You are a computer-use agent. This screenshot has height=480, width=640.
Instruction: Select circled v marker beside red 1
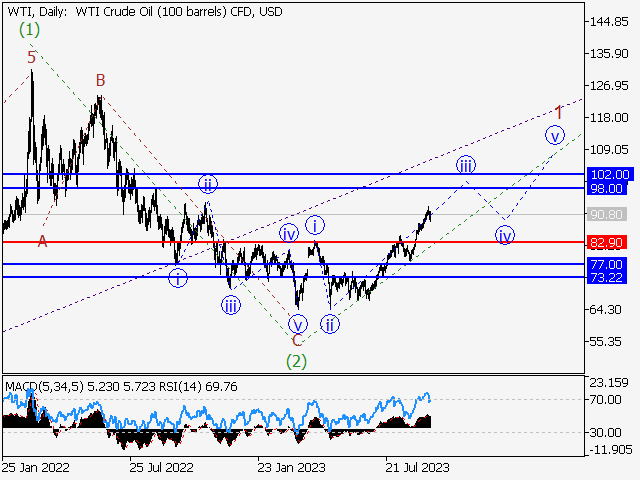[555, 135]
